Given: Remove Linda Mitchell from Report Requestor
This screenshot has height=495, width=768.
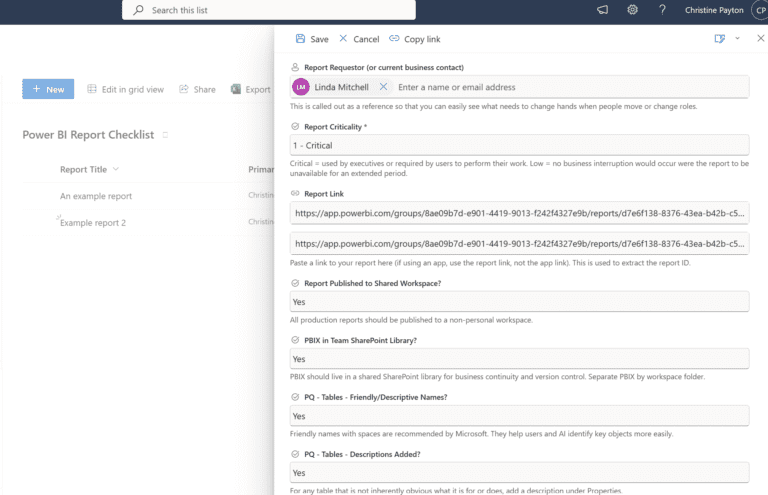Looking at the screenshot, I should point(383,87).
